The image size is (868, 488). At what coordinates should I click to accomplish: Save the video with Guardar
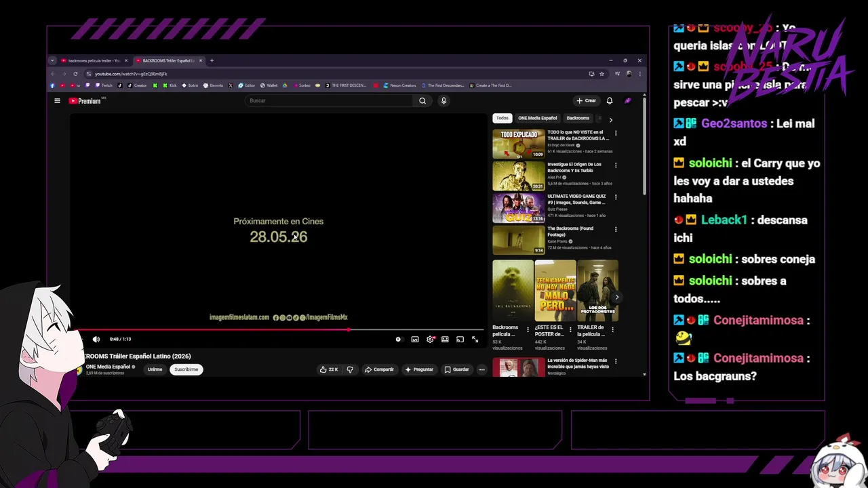456,369
